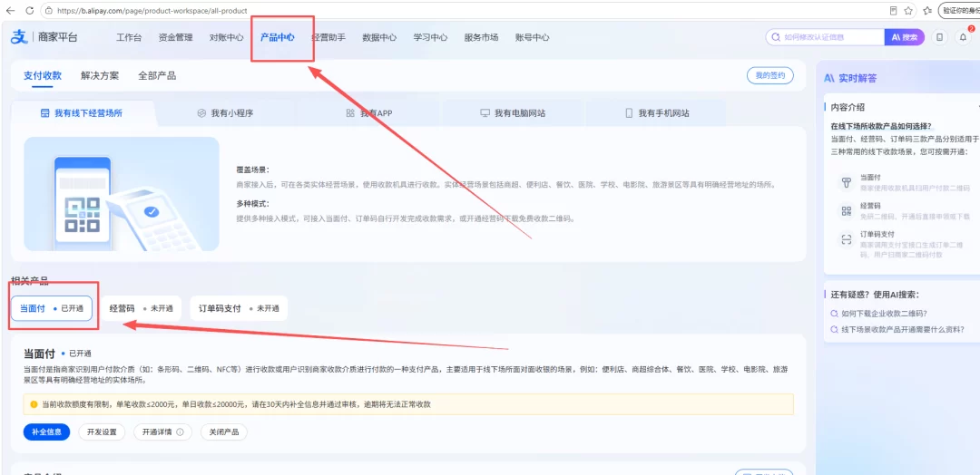Viewport: 980px width, 475px height.
Task: Click the purple A\ 搜索 button
Action: pyautogui.click(x=905, y=37)
